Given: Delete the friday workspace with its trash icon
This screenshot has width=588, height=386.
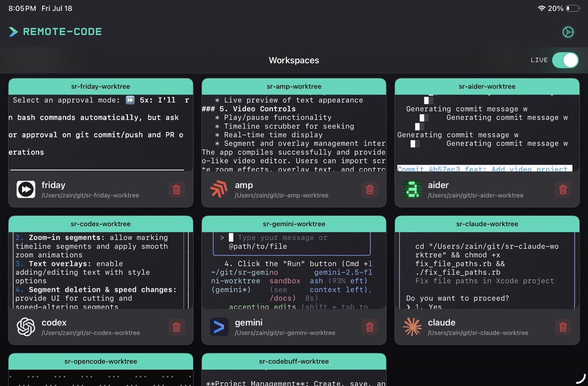Looking at the screenshot, I should (177, 190).
